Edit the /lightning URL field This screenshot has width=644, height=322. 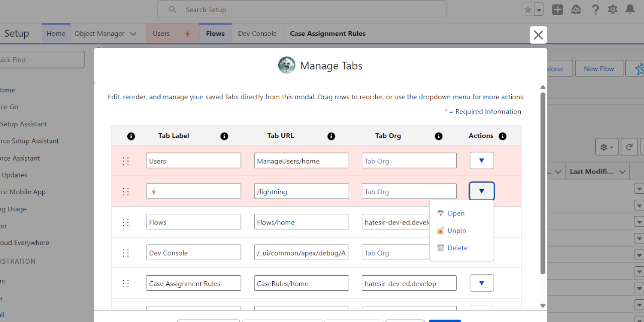click(x=301, y=192)
